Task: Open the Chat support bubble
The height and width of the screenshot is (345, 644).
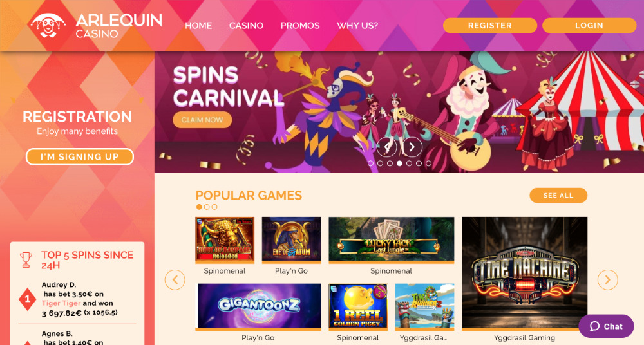Action: click(x=606, y=326)
